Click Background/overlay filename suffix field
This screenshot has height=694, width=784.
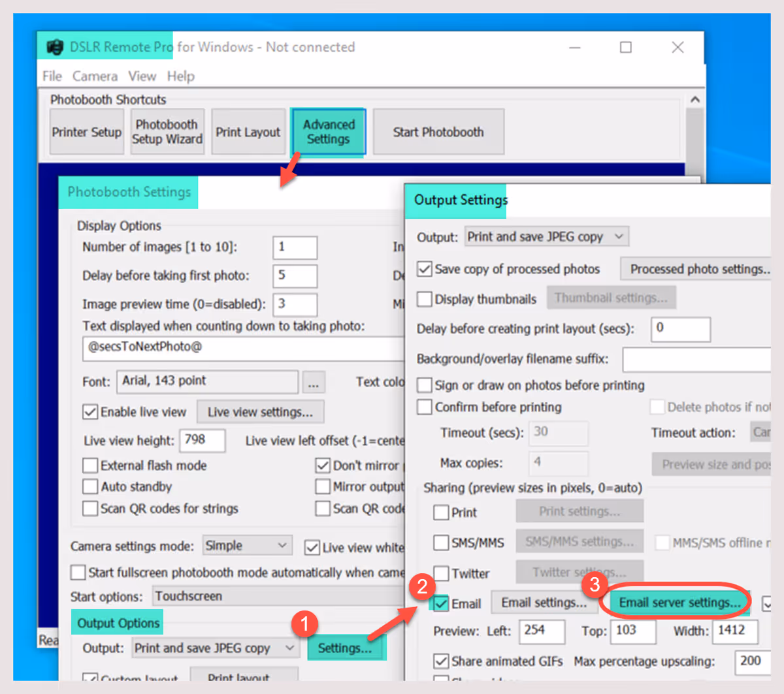pos(697,359)
